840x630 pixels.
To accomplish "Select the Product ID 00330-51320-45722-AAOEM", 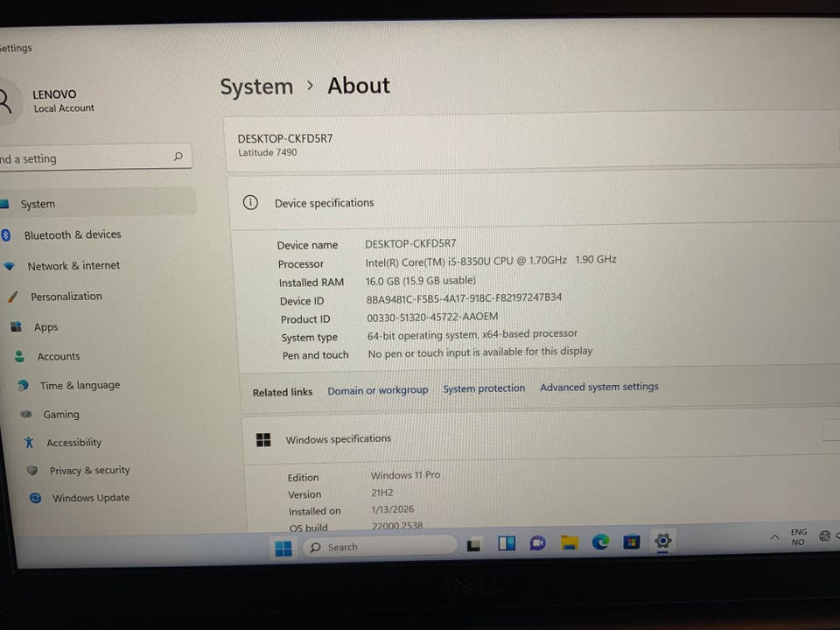I will (x=432, y=317).
